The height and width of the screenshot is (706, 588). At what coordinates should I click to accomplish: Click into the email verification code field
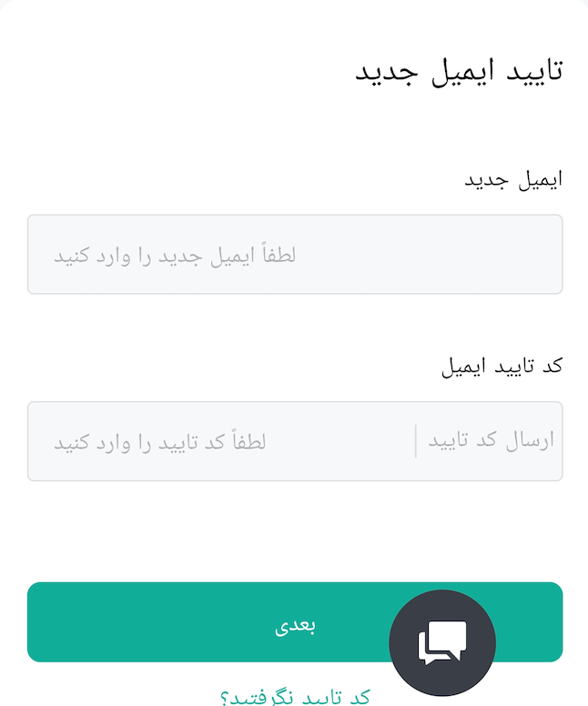click(221, 441)
